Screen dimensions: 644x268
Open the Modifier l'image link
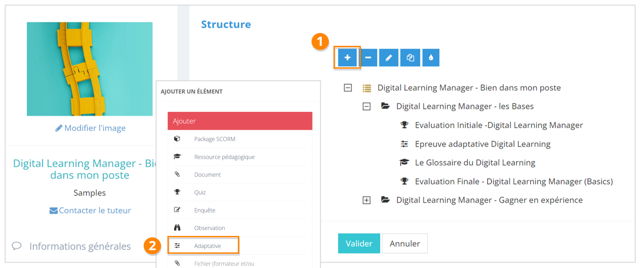(x=90, y=128)
